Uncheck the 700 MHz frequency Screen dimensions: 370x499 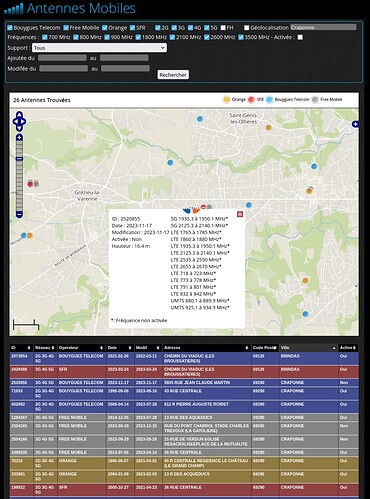pyautogui.click(x=45, y=37)
